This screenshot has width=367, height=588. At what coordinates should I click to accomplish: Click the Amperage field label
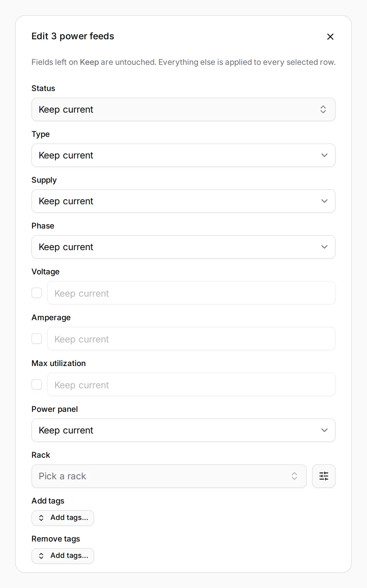pos(51,318)
